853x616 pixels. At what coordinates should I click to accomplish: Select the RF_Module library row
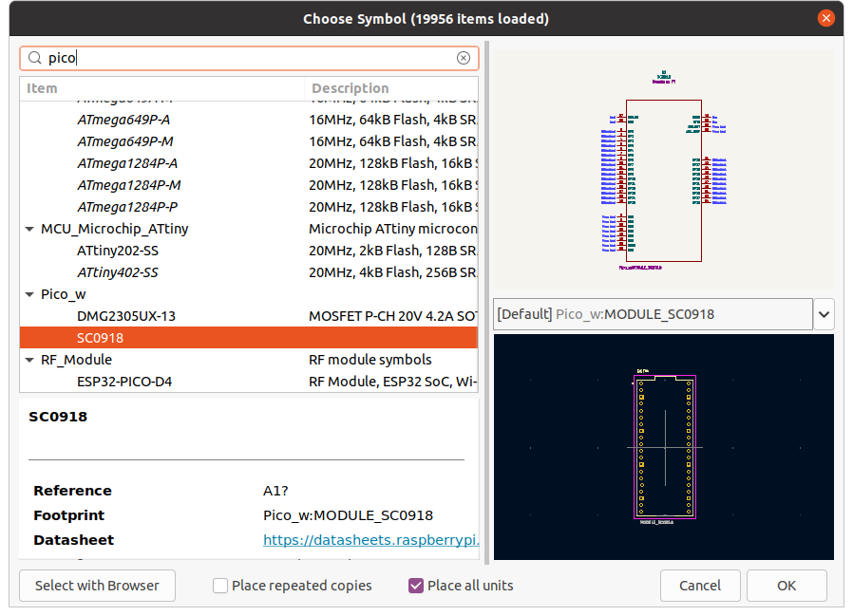[249, 360]
